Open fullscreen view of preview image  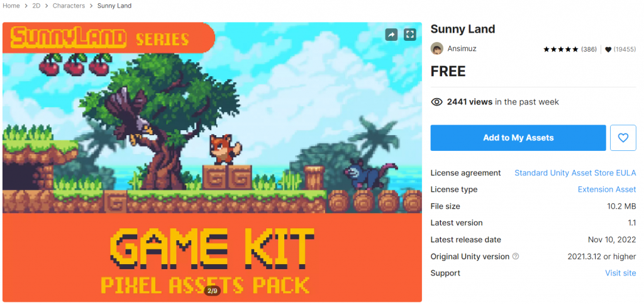[410, 35]
